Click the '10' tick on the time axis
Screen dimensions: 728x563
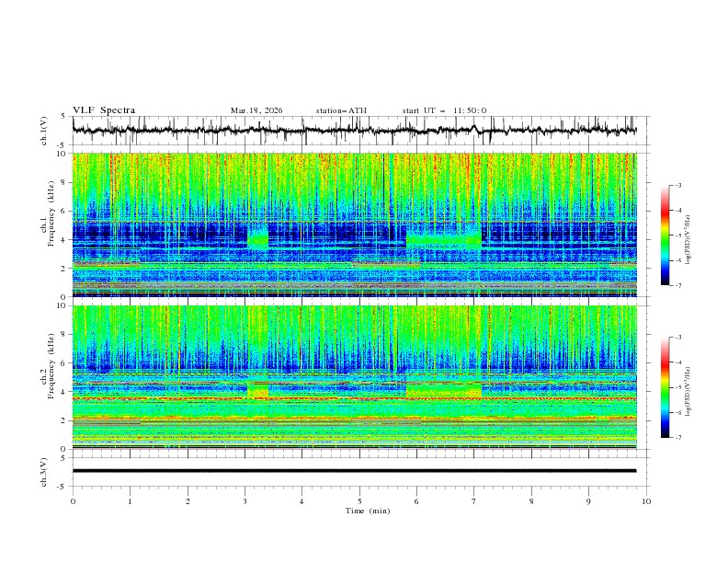point(646,501)
